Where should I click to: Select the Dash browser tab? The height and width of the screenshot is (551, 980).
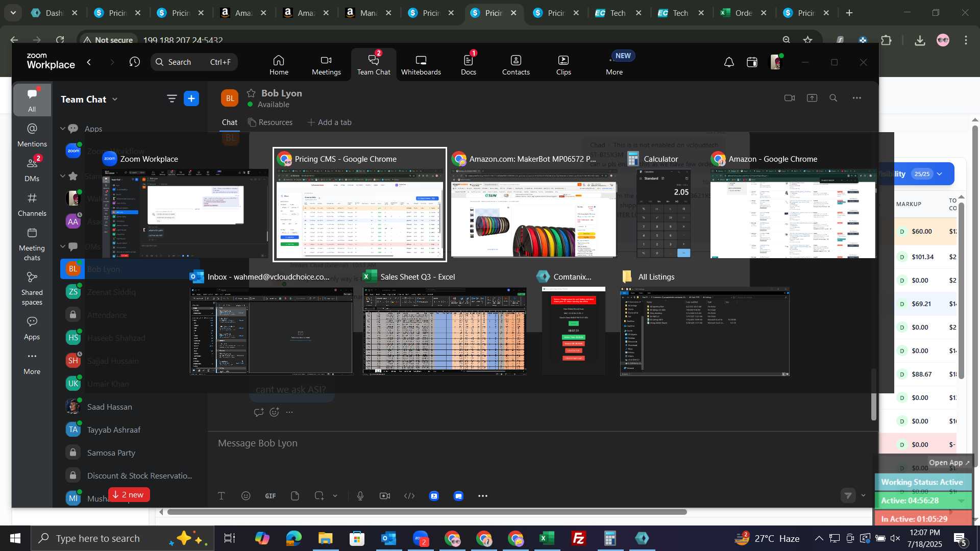(54, 13)
